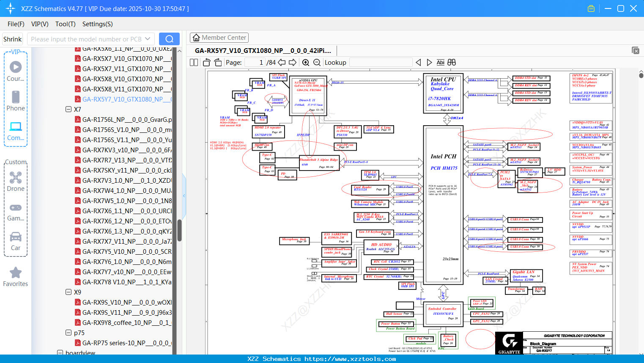Screen dimensions: 644x363
Task: Collapse the X9 folder node
Action: [x=69, y=292]
